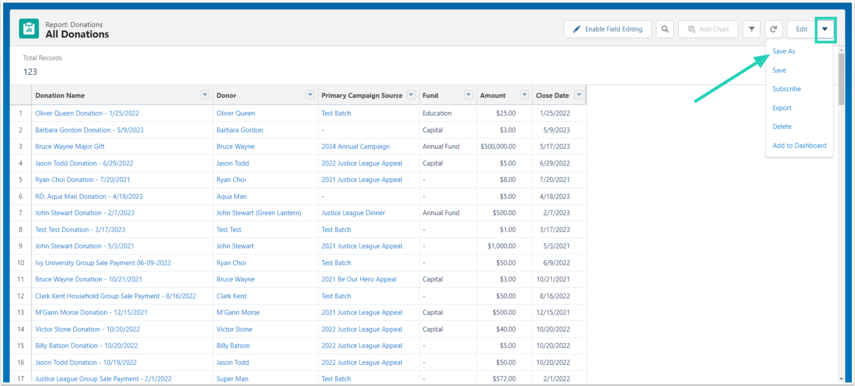Open donor John Stewart (Green Lantern)
855x386 pixels.
click(259, 213)
